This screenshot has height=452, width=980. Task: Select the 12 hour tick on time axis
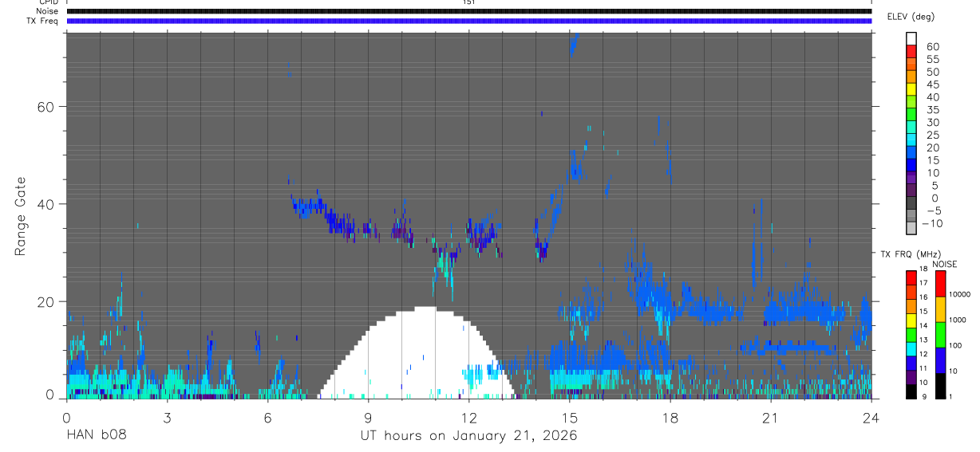pyautogui.click(x=468, y=417)
